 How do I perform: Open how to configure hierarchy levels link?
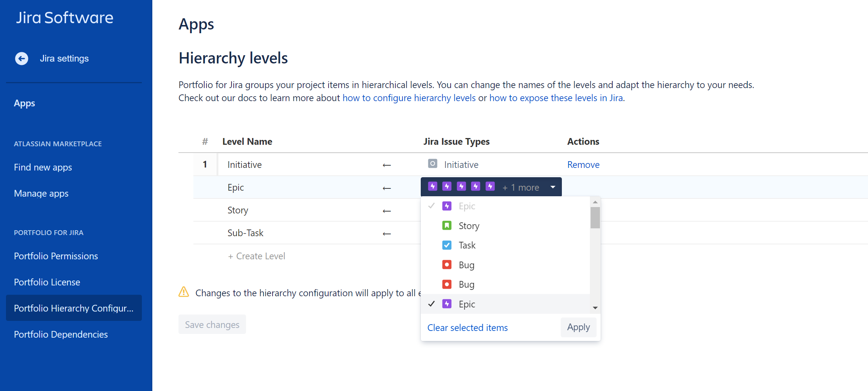(x=409, y=98)
